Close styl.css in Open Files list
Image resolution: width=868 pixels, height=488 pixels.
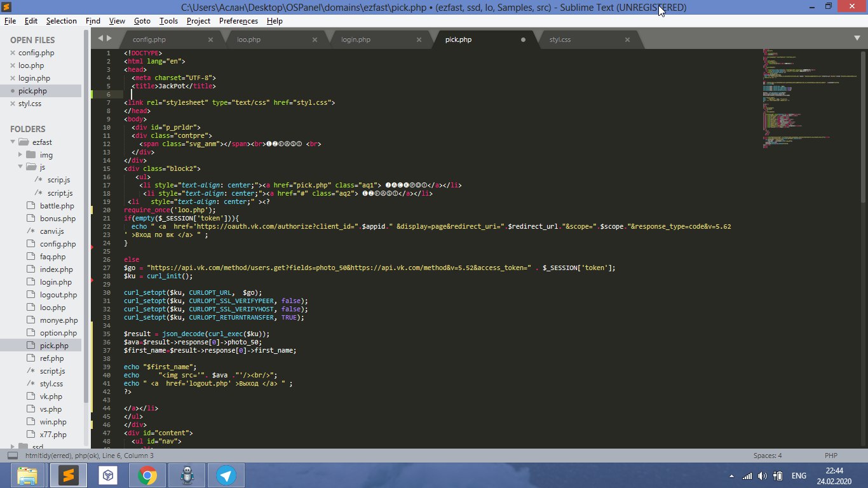tap(13, 104)
